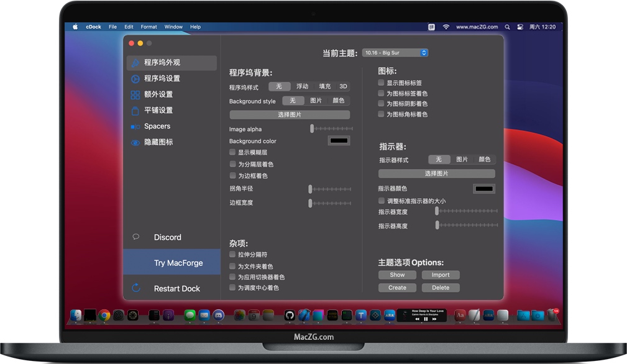Open the Window menu
Screen dimensions: 627x364
coord(173,27)
